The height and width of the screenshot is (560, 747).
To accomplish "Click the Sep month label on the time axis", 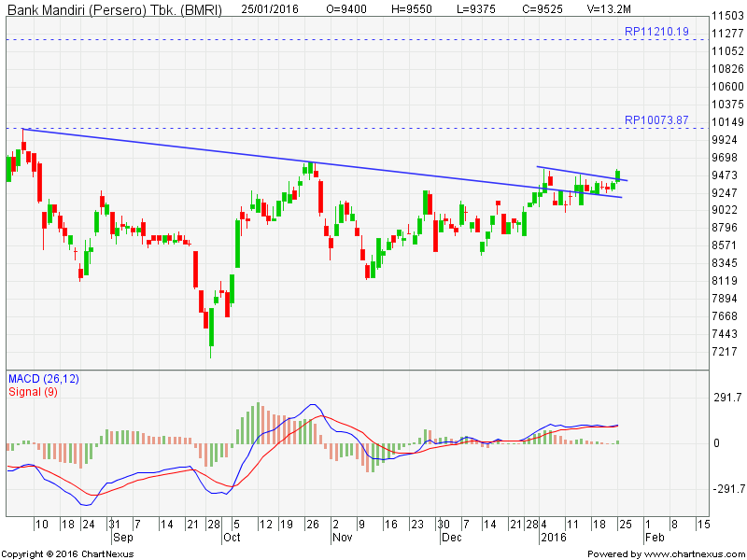I will coord(122,538).
